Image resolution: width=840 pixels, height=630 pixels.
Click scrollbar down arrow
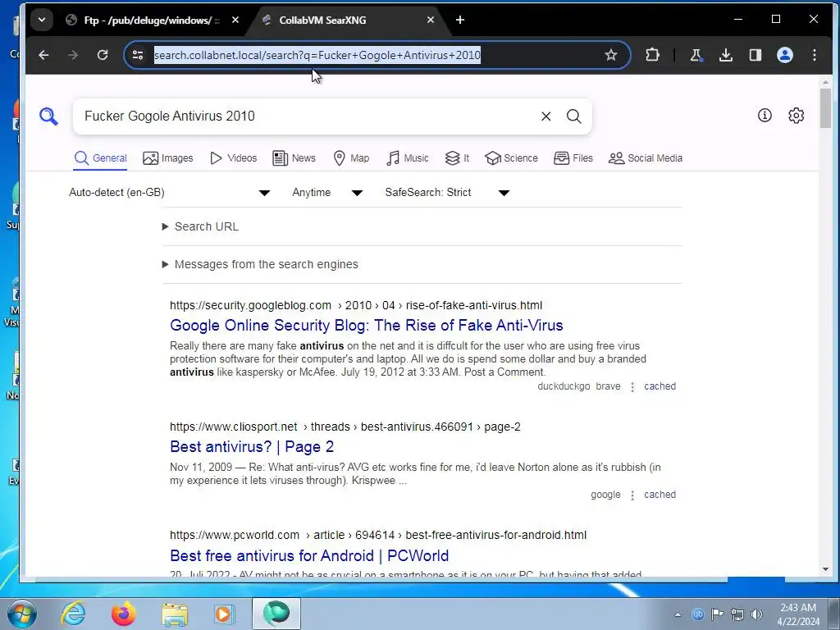(x=825, y=569)
